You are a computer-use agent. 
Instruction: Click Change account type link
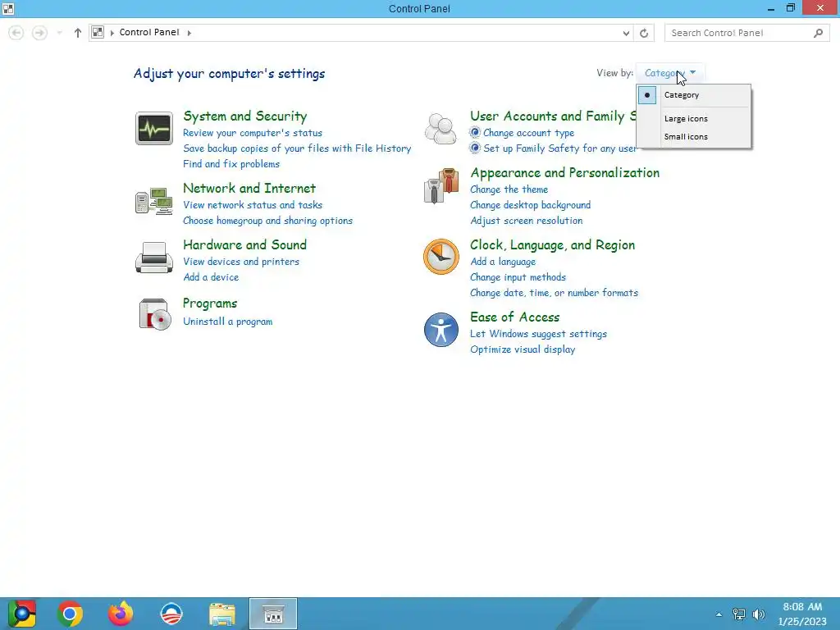pos(528,133)
